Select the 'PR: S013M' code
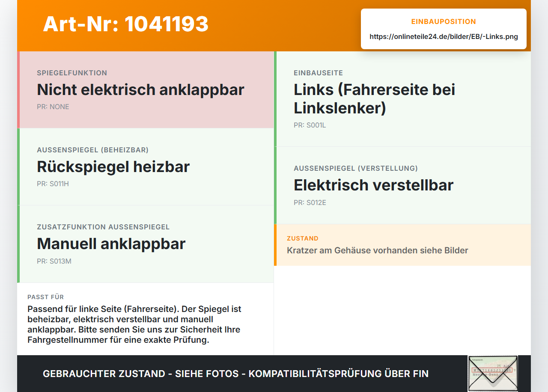 pos(54,261)
